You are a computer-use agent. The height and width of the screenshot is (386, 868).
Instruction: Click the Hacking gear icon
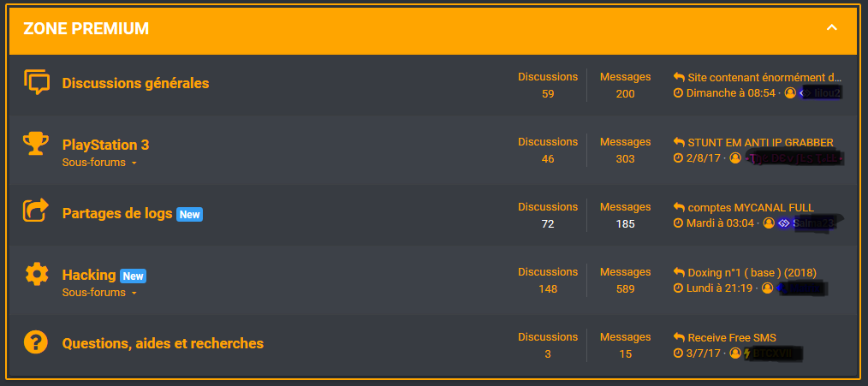point(36,274)
